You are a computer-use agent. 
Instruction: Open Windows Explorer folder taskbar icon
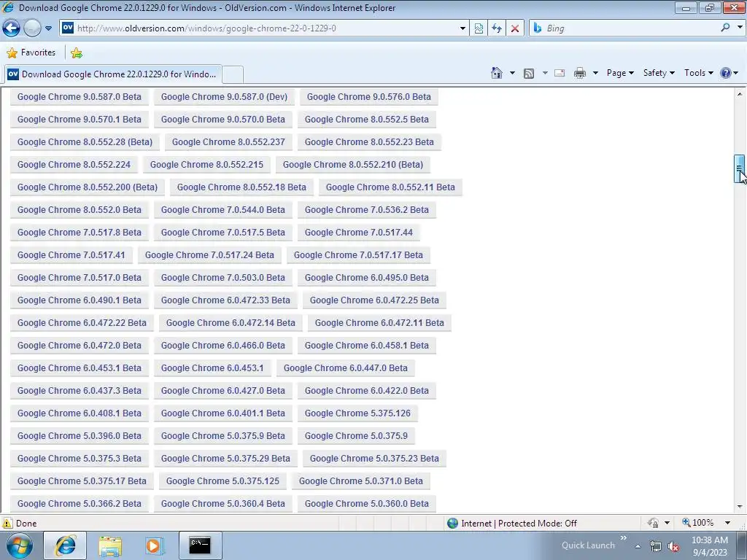coord(110,546)
